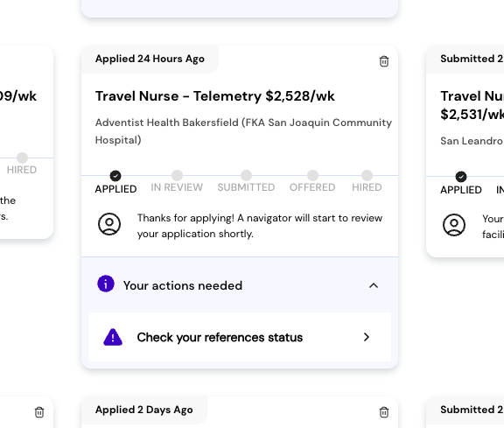Open Check your references status arrow

click(x=367, y=337)
